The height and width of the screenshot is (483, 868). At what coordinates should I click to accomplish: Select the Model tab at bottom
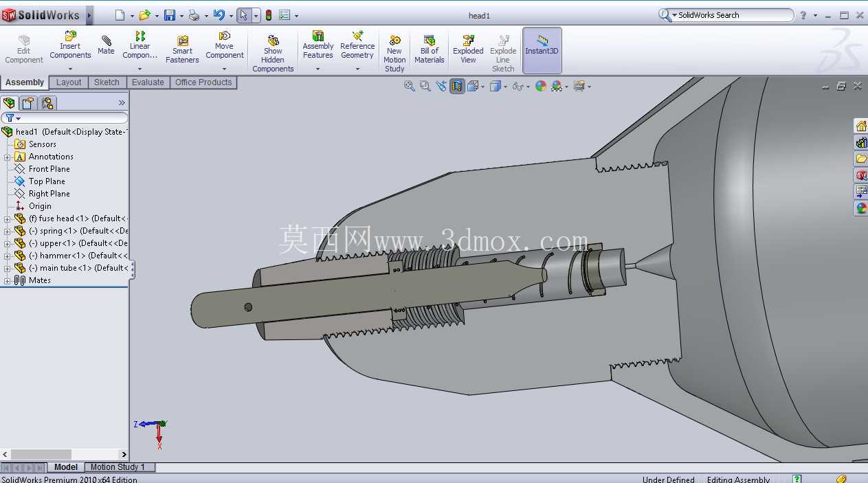(66, 467)
